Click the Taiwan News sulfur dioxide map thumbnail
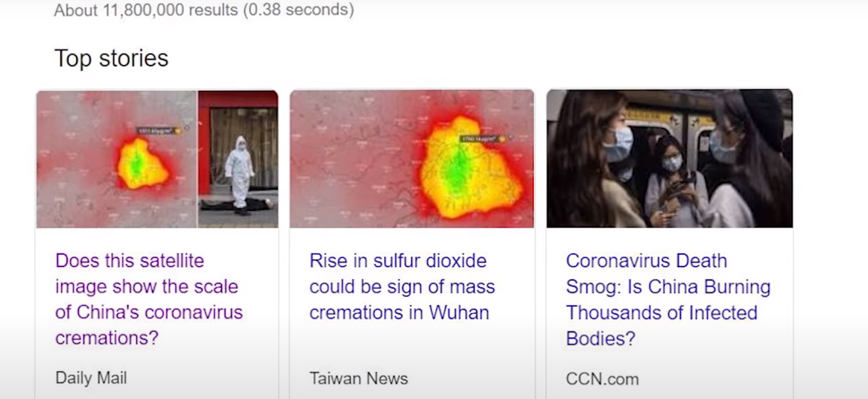 coord(412,159)
